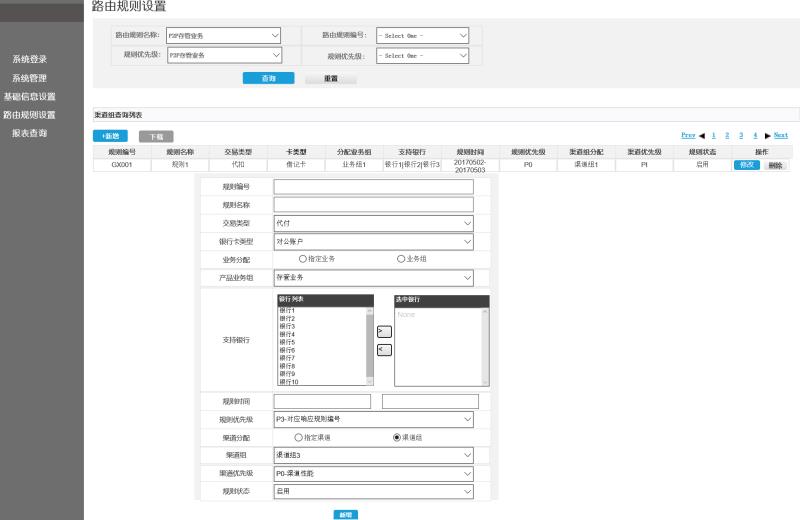The width and height of the screenshot is (800, 520).
Task: Click the move-right arrow between bank lists
Action: coord(383,331)
